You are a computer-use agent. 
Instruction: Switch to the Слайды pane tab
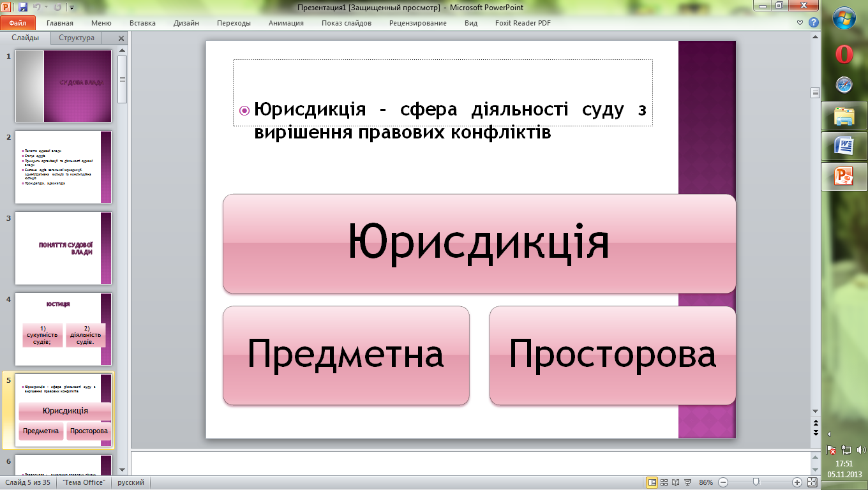[x=26, y=38]
